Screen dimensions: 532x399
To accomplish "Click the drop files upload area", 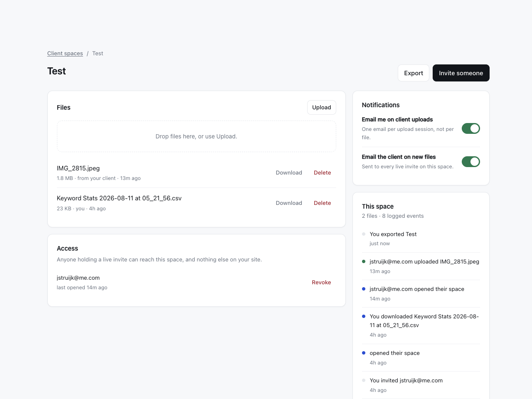I will pyautogui.click(x=197, y=136).
